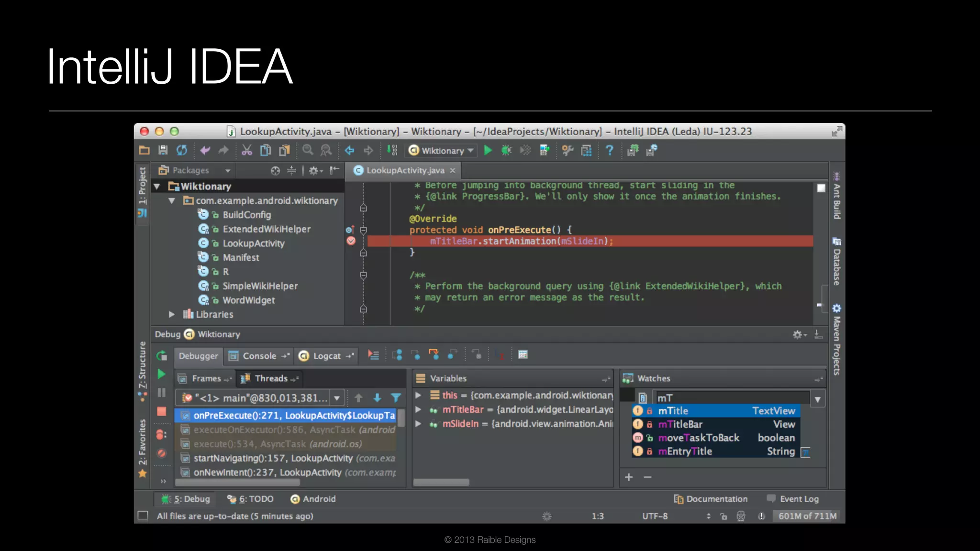Click the Project panel settings gear

[x=315, y=170]
